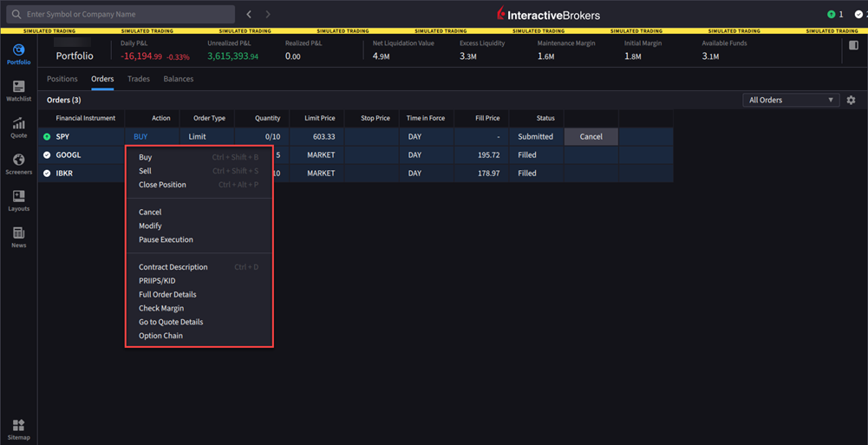The height and width of the screenshot is (445, 868).
Task: Click the 178.97 fill price cell
Action: (481, 173)
